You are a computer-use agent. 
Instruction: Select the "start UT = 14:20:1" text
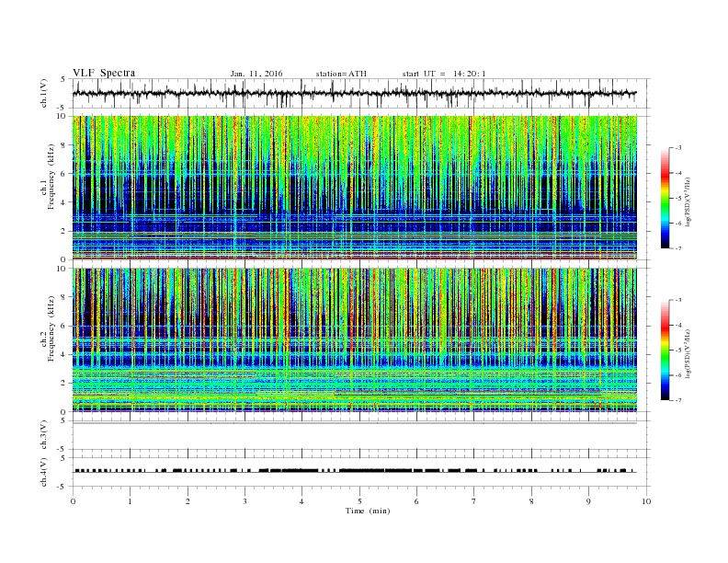pos(444,74)
